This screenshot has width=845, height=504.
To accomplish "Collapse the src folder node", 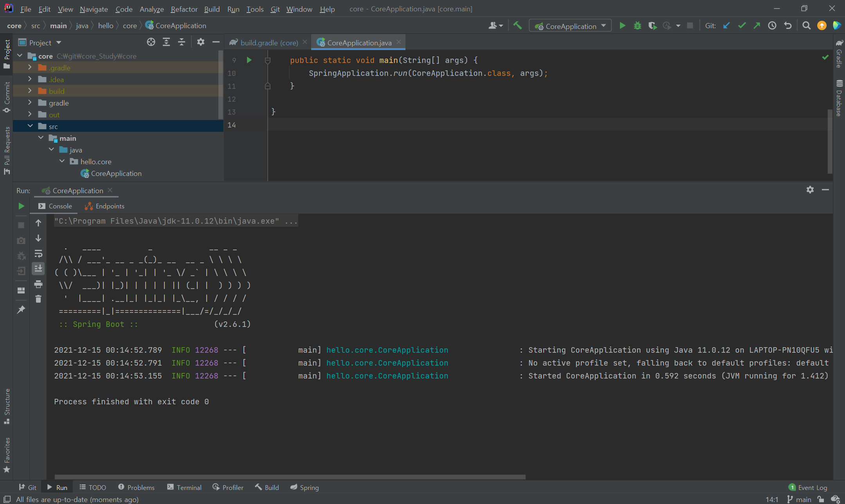I will click(x=30, y=126).
